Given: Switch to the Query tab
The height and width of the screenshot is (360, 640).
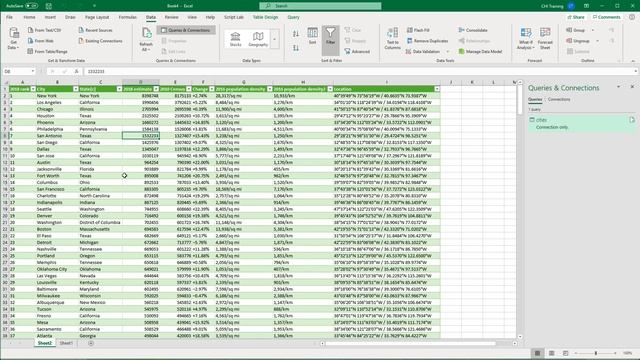Looking at the screenshot, I should (x=293, y=17).
